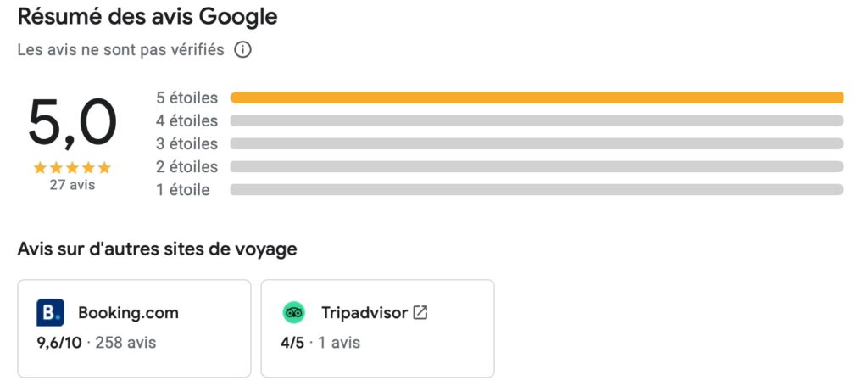This screenshot has width=868, height=386.
Task: Click "Les avis ne sont pas vérifiés" text
Action: pos(120,50)
